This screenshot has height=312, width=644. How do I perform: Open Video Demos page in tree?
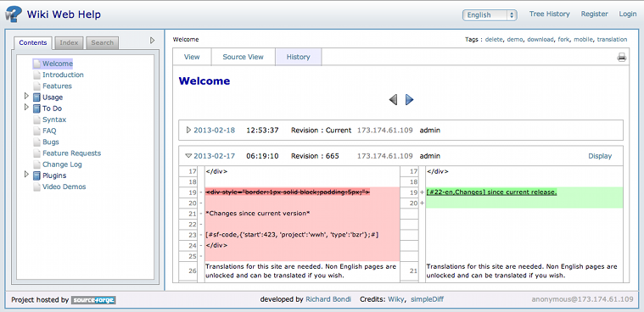click(64, 187)
